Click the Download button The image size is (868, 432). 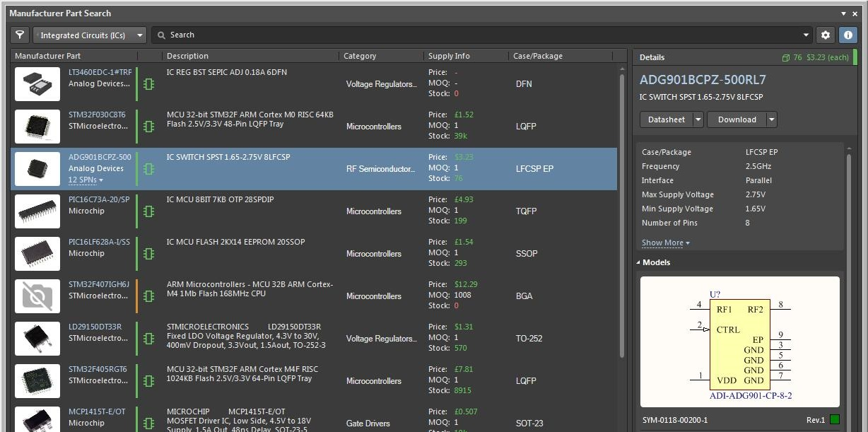point(737,119)
